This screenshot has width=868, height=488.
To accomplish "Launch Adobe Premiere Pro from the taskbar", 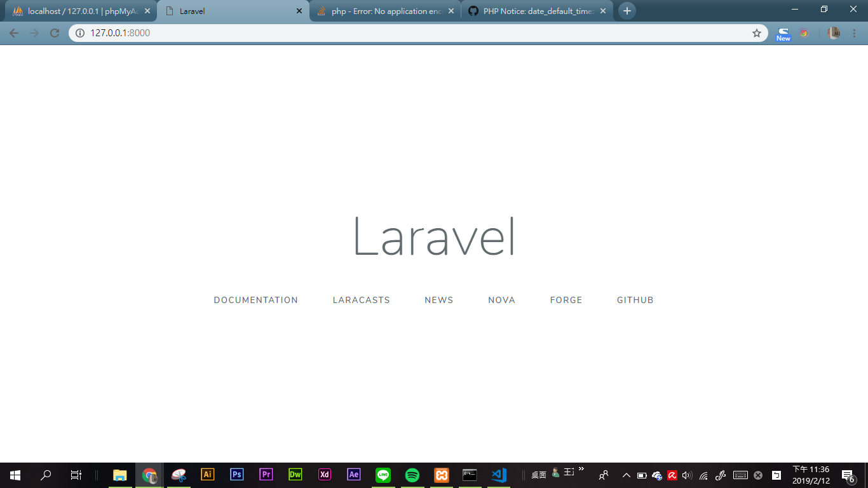I will point(266,475).
